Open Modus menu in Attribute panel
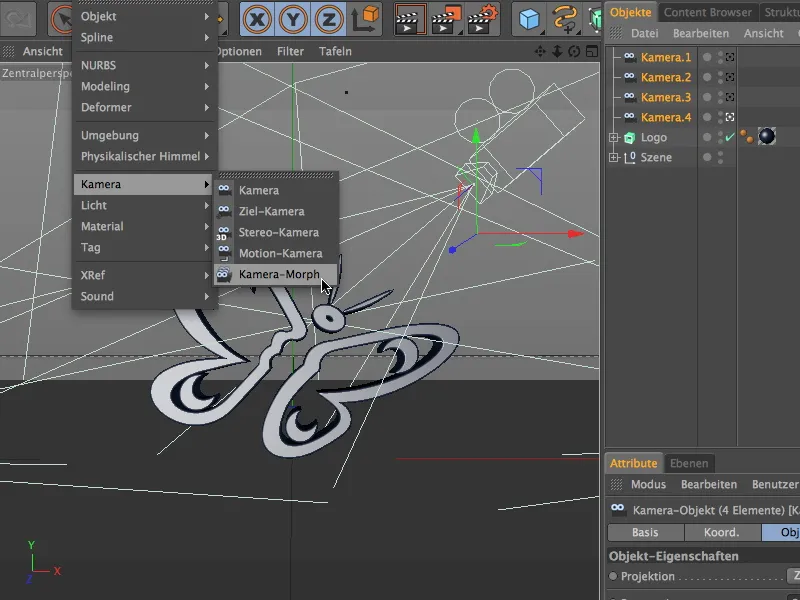This screenshot has height=600, width=800. (x=648, y=484)
